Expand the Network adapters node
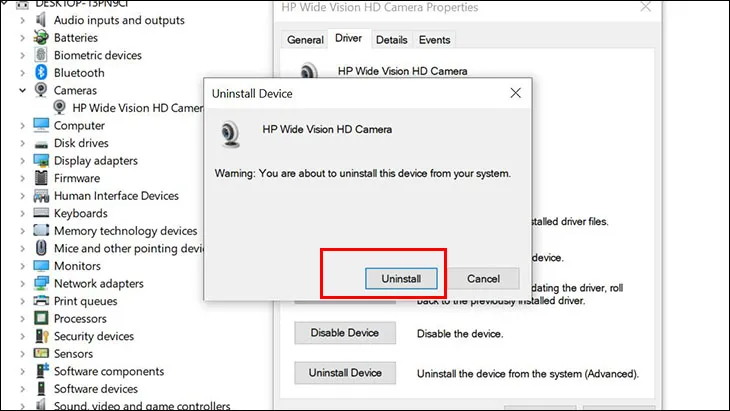This screenshot has width=730, height=411. (23, 284)
